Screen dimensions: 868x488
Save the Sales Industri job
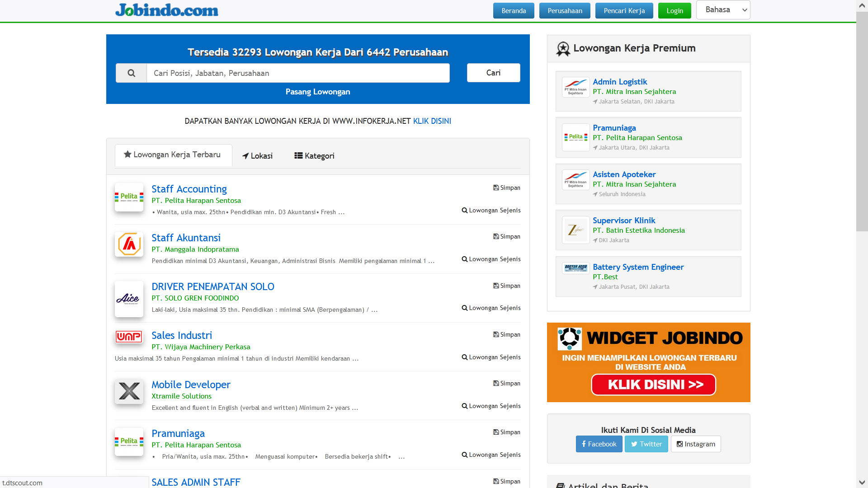pyautogui.click(x=507, y=334)
